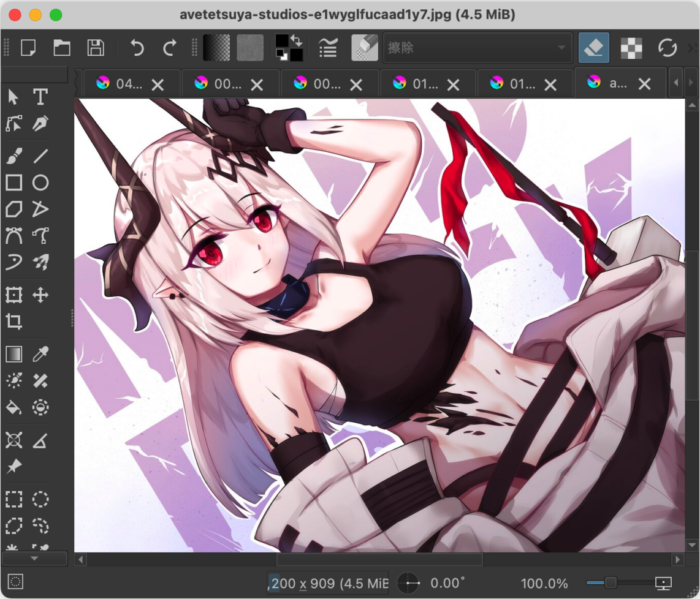
Task: Choose a brush preset from the eraser thumbnail
Action: (x=364, y=48)
